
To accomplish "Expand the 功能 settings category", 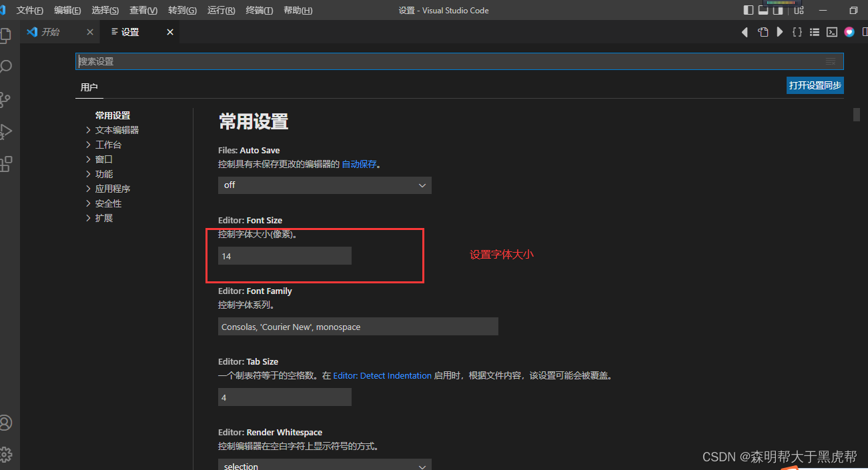I will coord(99,174).
